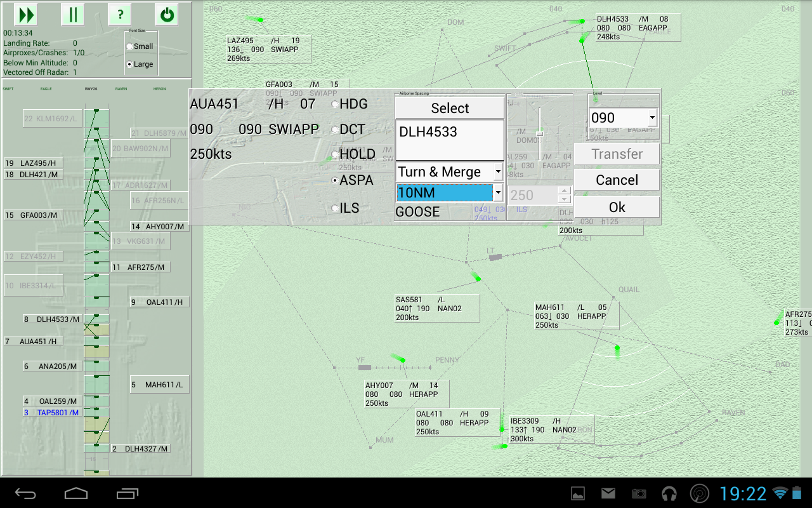Select flight strip 9 OAL411/H

pos(159,302)
